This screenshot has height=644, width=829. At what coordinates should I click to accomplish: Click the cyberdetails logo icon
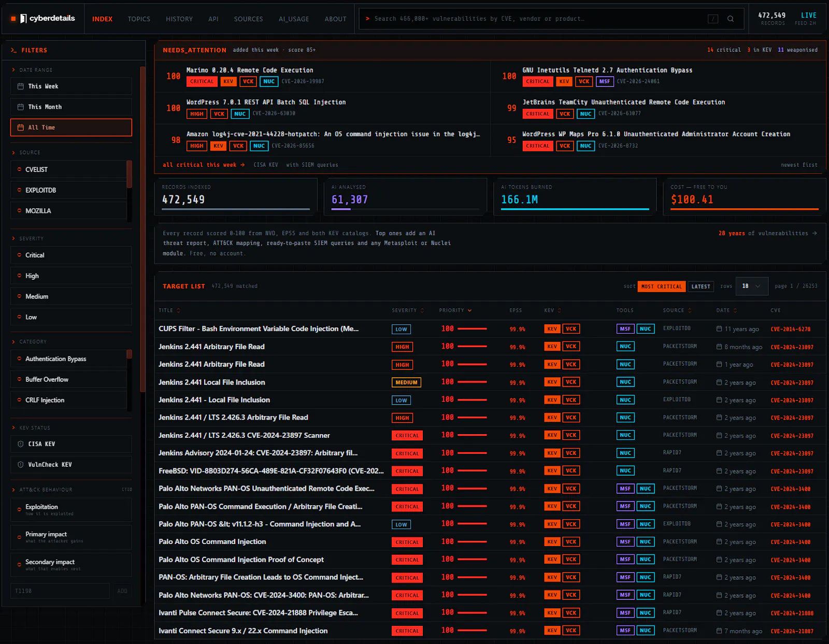click(x=23, y=19)
